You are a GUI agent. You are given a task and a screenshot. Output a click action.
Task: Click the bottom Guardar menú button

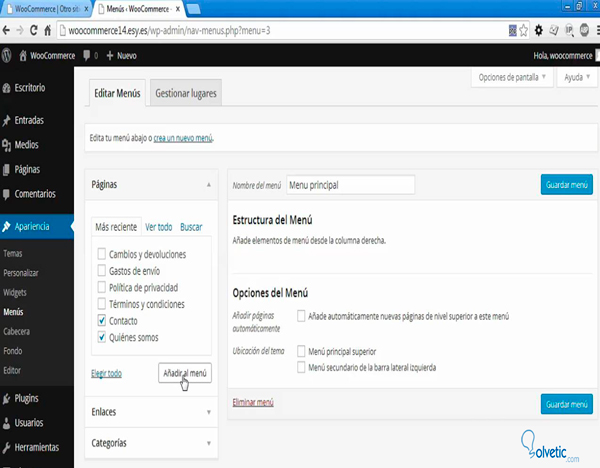pyautogui.click(x=567, y=404)
